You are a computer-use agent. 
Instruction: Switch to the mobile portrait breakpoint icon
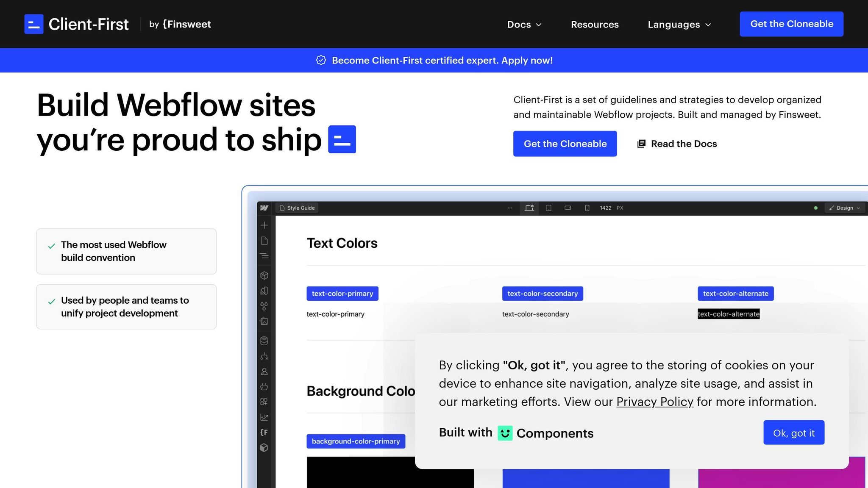tap(587, 208)
